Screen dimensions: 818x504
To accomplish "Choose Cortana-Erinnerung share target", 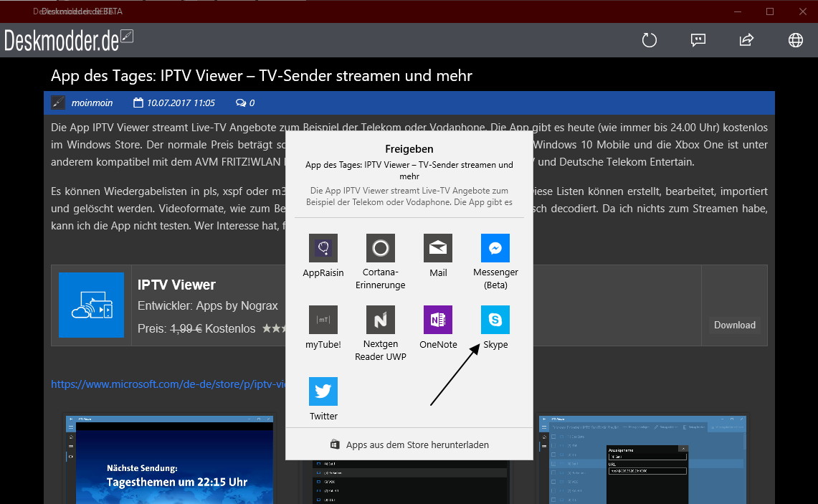I will [x=380, y=248].
